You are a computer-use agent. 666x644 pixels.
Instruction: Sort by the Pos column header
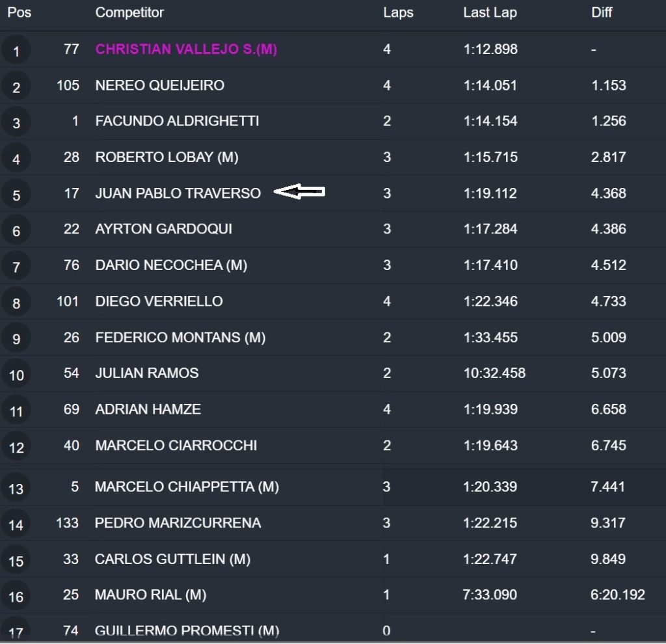point(20,12)
